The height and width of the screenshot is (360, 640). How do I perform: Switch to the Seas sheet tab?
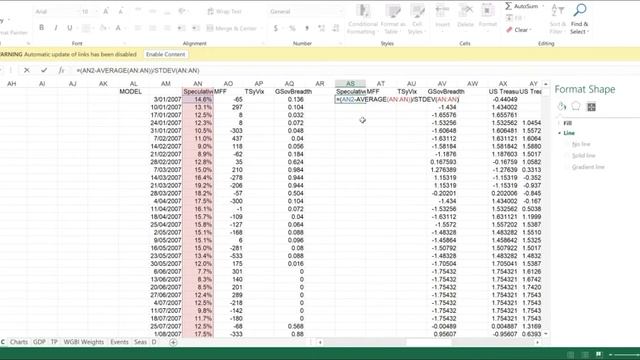click(x=140, y=342)
